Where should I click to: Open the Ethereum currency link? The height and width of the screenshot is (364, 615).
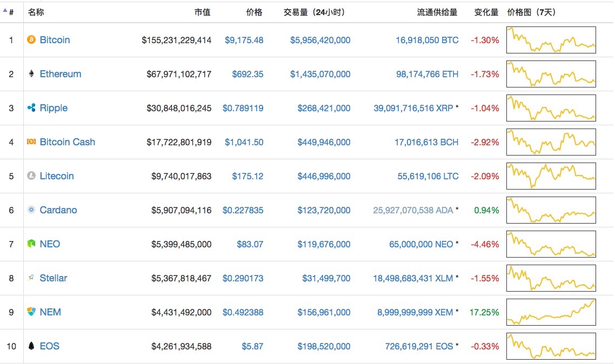[61, 74]
